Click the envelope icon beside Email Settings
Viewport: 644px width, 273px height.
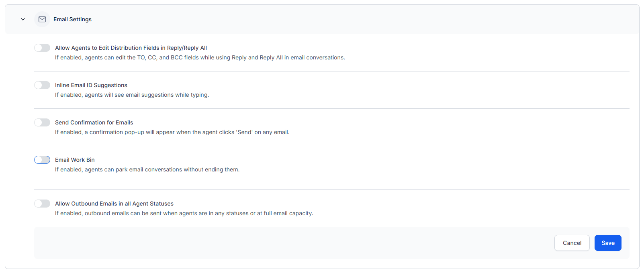pyautogui.click(x=42, y=19)
